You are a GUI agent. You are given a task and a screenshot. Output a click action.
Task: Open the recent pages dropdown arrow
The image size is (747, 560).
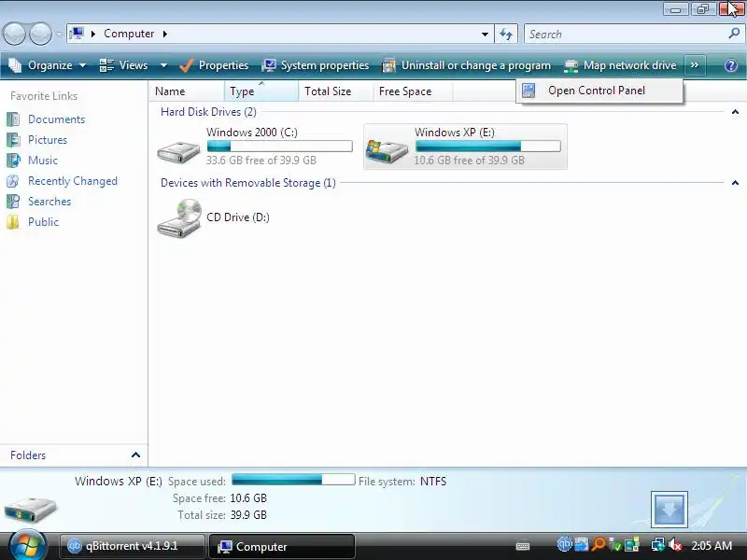59,34
